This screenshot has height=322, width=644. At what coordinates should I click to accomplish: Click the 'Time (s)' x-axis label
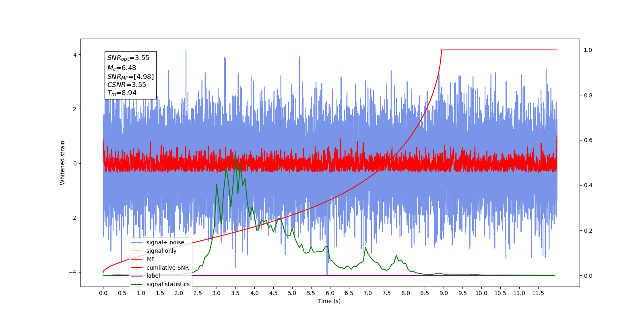[329, 301]
